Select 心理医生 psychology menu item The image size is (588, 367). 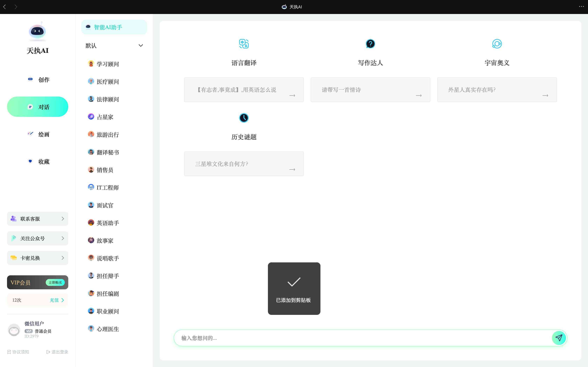[108, 329]
